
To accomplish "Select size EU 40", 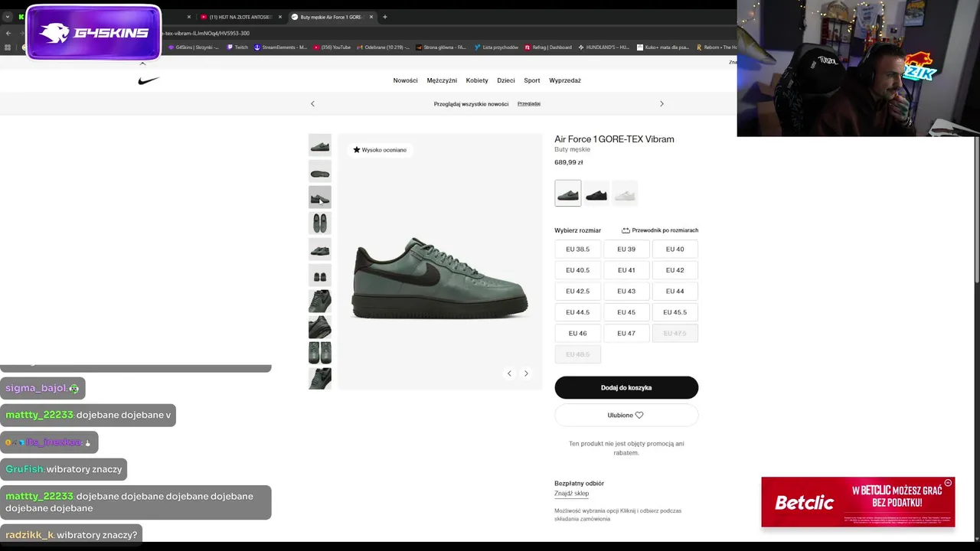I will point(675,249).
